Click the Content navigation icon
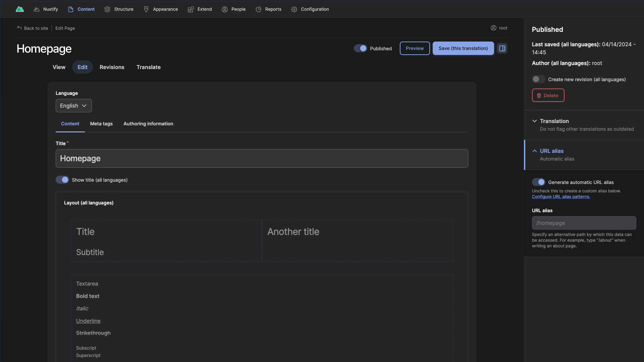 [70, 9]
